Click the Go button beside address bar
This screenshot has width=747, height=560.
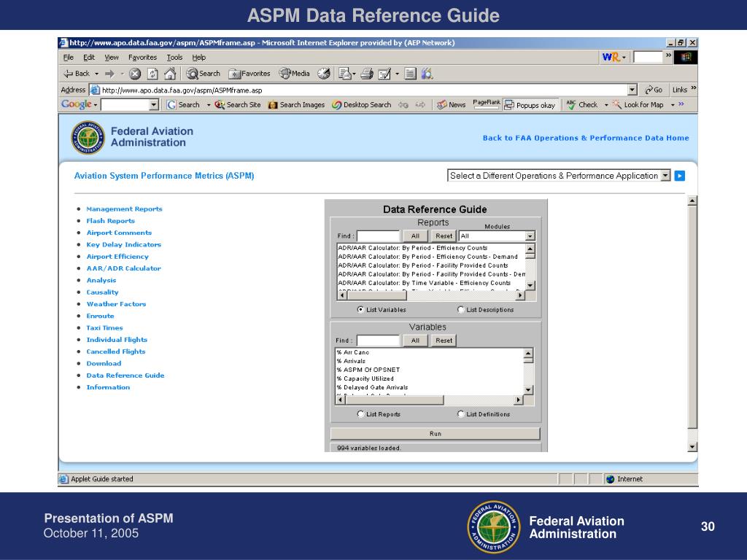[x=653, y=90]
